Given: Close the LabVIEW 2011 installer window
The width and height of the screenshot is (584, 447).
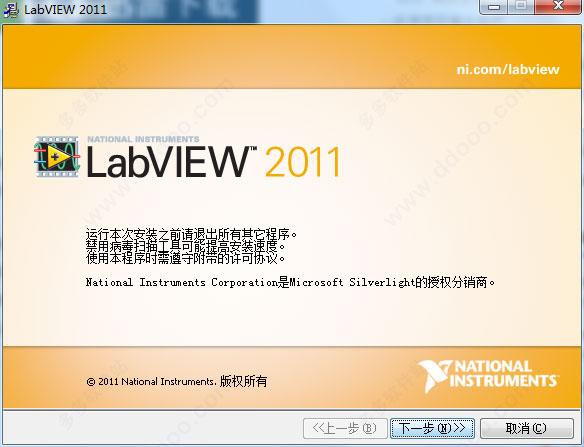Looking at the screenshot, I should [x=558, y=6].
